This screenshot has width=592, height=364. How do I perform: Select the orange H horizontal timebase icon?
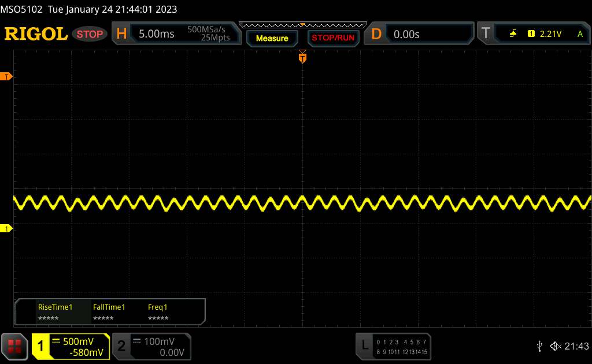pos(121,34)
